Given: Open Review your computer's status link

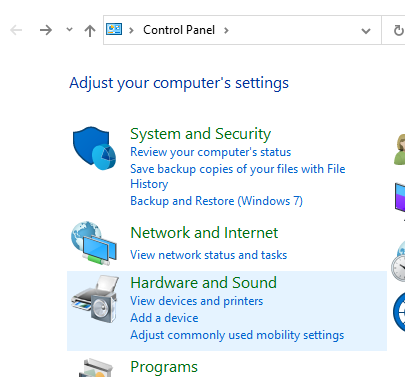Looking at the screenshot, I should pyautogui.click(x=211, y=152).
